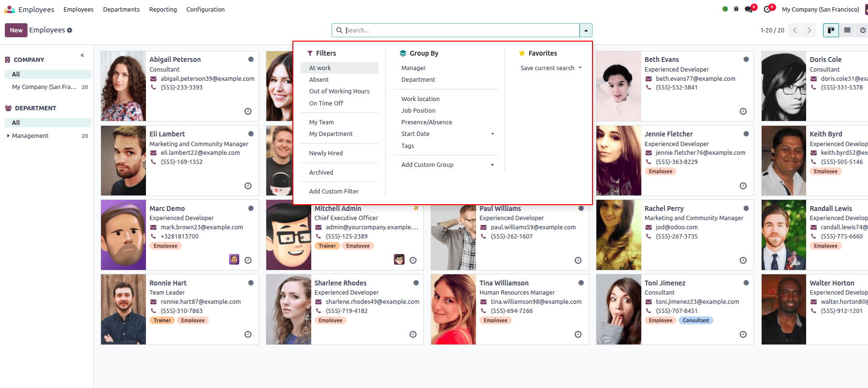Click the search magnifier icon
Viewport: 868px width, 388px height.
339,30
